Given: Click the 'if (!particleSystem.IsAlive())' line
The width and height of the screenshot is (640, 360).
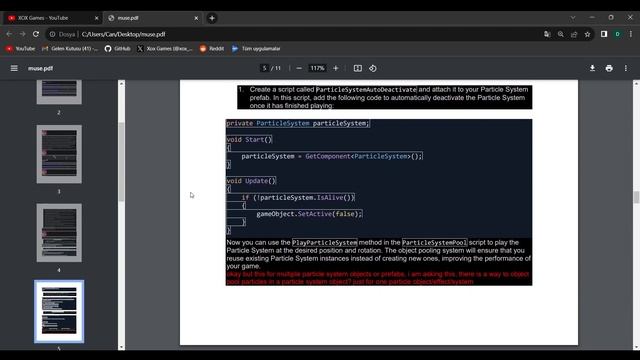Looking at the screenshot, I should pyautogui.click(x=298, y=198).
